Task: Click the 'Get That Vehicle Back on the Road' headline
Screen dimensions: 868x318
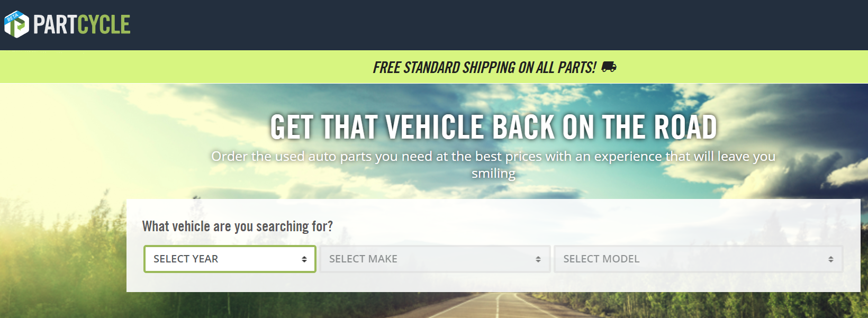Action: point(493,127)
